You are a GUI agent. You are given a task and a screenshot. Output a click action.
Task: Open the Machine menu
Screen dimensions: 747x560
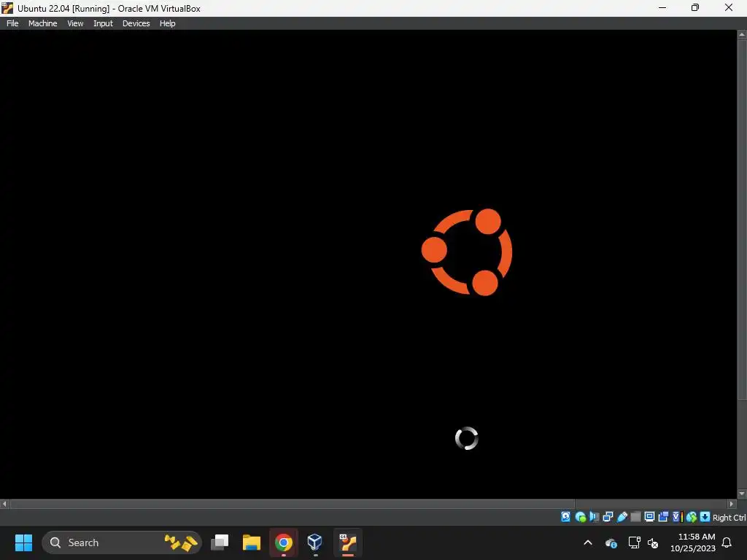point(42,23)
